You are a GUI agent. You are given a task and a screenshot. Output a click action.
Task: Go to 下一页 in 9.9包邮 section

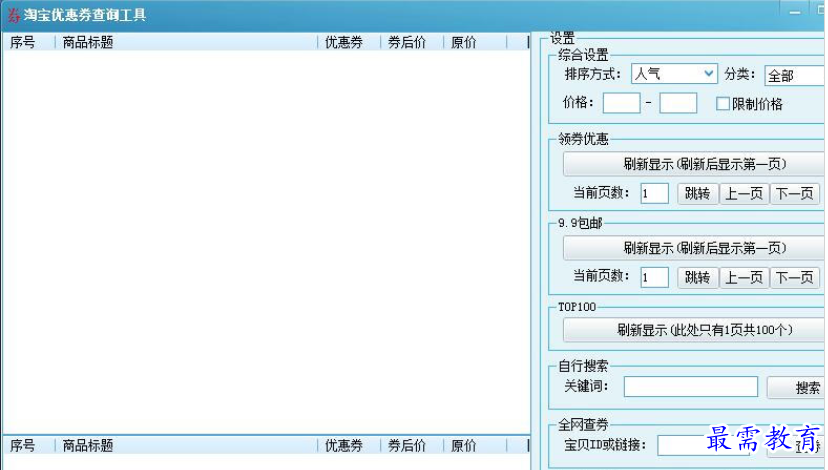click(x=795, y=277)
